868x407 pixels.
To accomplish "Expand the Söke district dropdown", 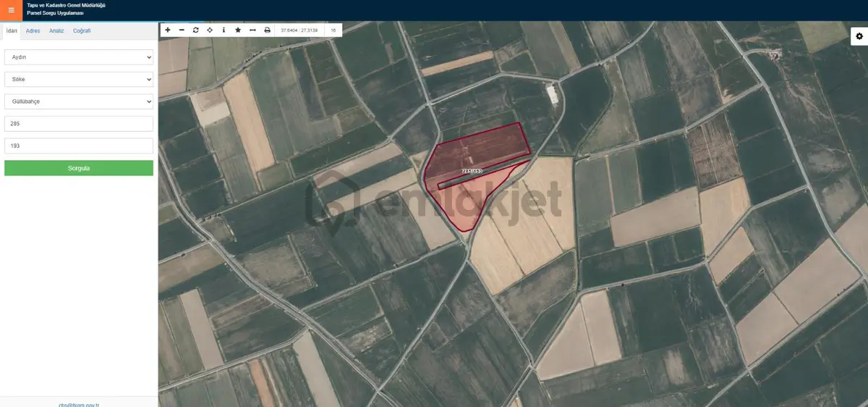I will coord(79,79).
